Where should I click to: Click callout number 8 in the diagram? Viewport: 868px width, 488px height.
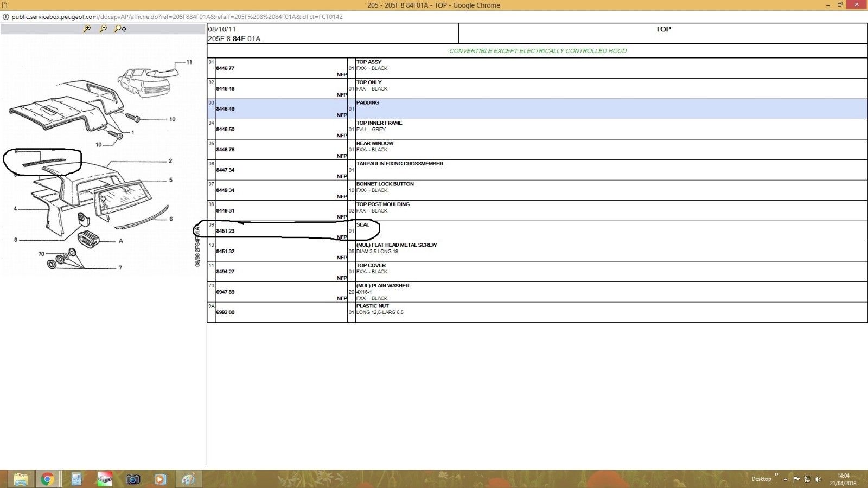click(x=16, y=240)
